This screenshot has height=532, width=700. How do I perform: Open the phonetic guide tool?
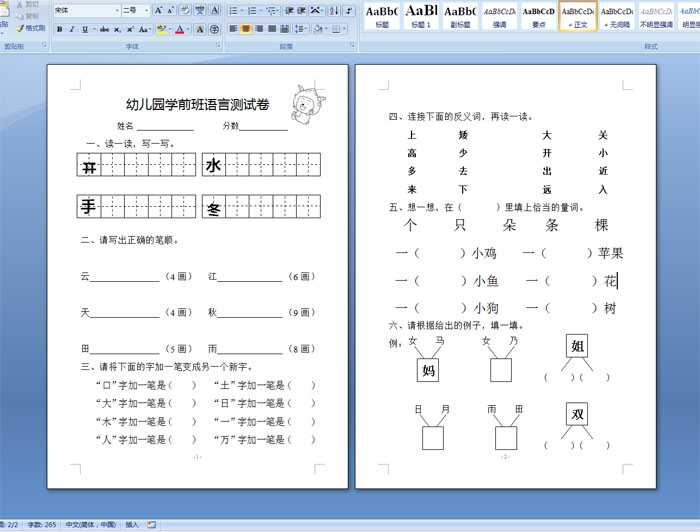pyautogui.click(x=200, y=10)
